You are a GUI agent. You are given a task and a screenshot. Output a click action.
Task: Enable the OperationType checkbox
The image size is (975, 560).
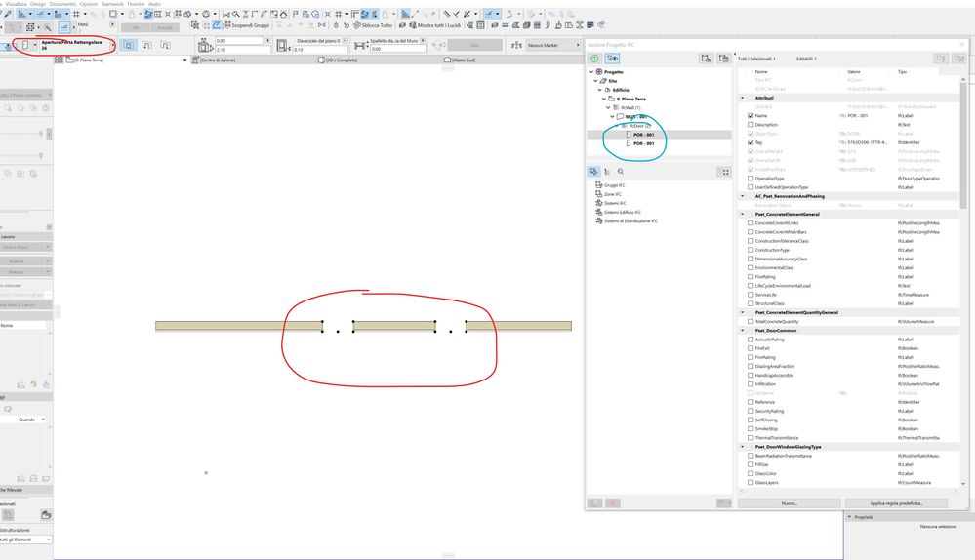751,179
